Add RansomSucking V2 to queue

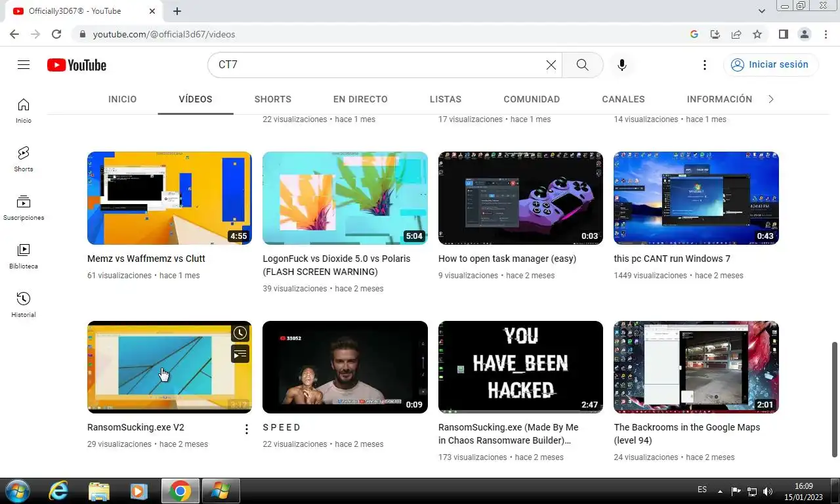click(x=240, y=354)
